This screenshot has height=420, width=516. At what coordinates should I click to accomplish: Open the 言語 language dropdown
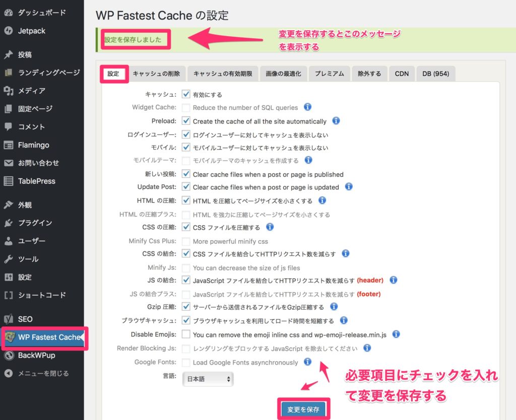click(x=208, y=379)
